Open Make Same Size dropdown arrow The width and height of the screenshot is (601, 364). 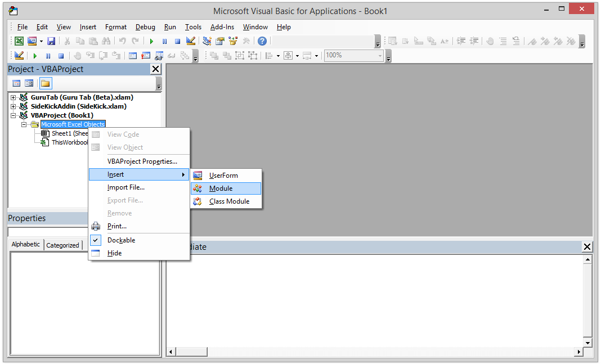pyautogui.click(x=316, y=56)
